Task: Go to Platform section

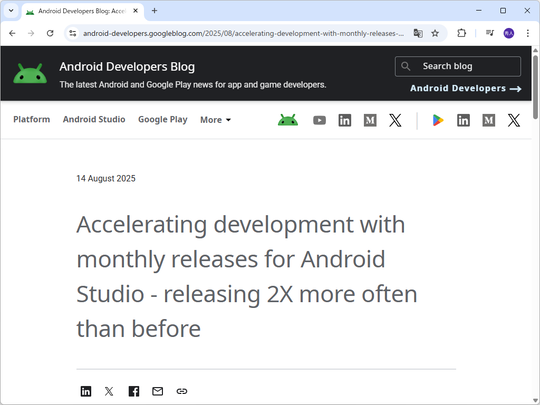Action: click(32, 119)
